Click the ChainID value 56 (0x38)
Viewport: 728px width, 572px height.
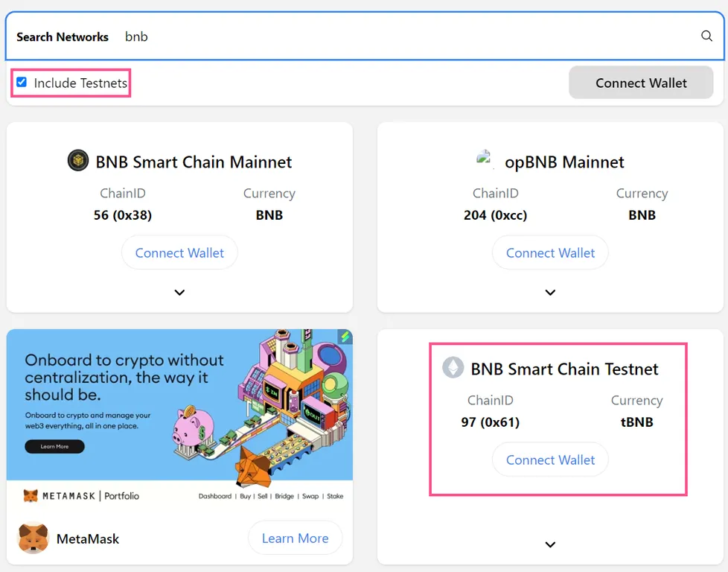click(123, 215)
